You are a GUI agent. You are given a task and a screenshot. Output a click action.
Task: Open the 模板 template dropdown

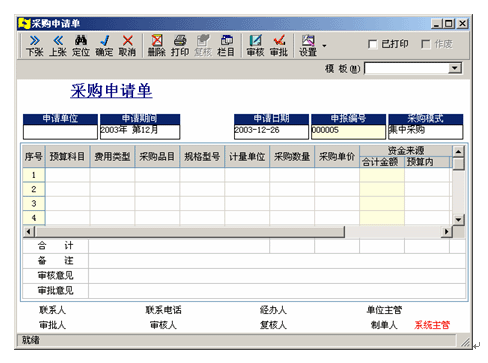pyautogui.click(x=454, y=68)
